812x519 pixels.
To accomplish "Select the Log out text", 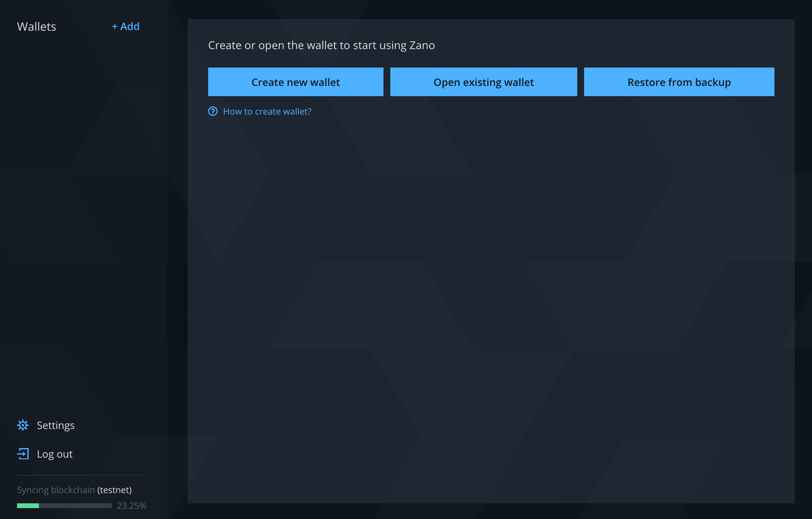I will coord(55,454).
